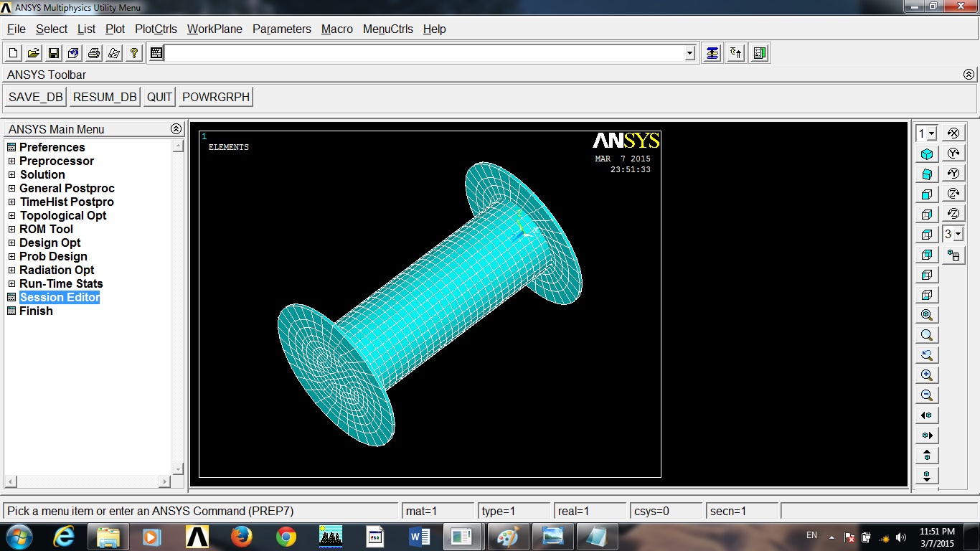The width and height of the screenshot is (980, 551).
Task: Click the Open ANSYS File icon
Action: coord(34,53)
